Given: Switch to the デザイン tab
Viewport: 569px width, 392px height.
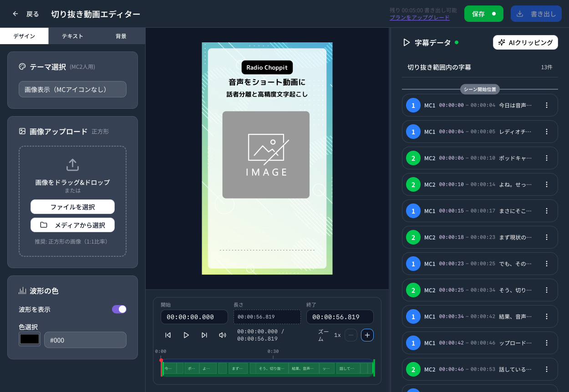Looking at the screenshot, I should (x=24, y=36).
